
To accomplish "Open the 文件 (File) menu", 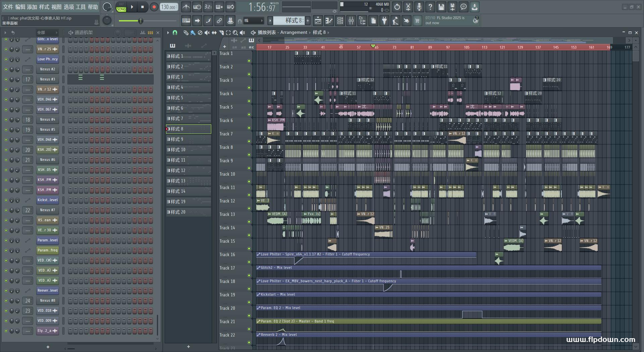I will [8, 7].
